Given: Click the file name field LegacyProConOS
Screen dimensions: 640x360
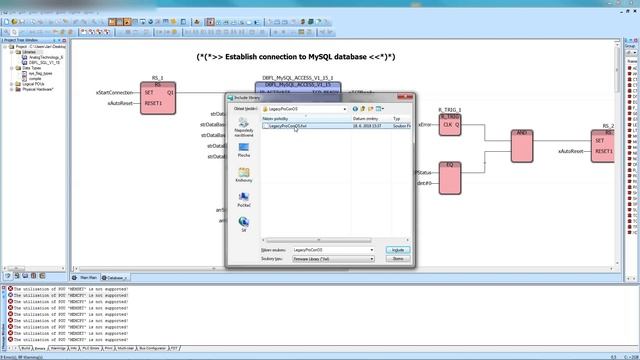Looking at the screenshot, I should tap(330, 250).
